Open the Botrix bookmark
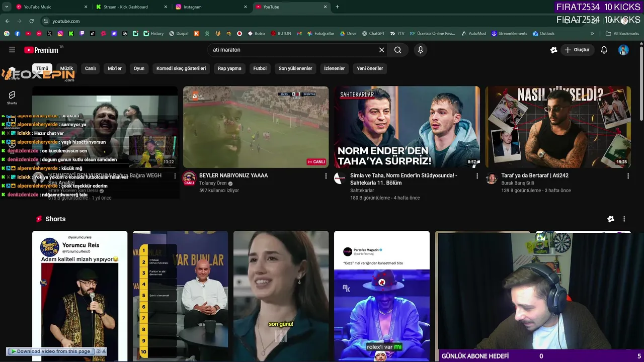The width and height of the screenshot is (644, 362). tap(257, 34)
